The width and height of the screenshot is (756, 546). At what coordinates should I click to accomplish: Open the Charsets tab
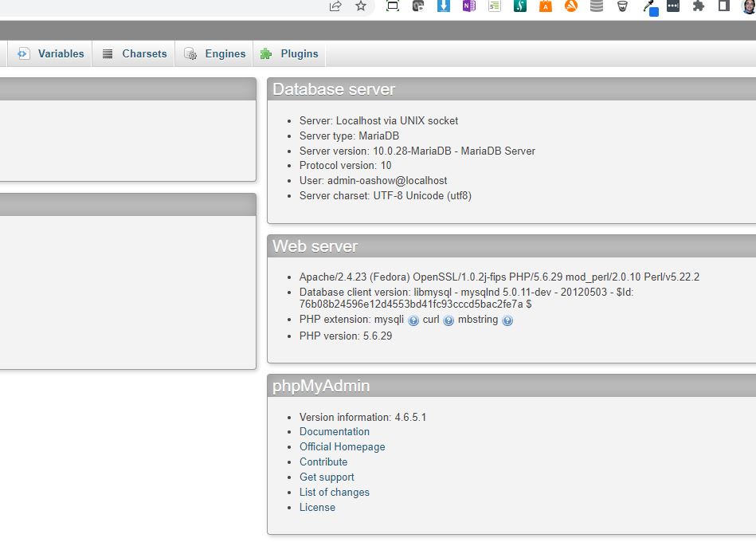pyautogui.click(x=135, y=53)
